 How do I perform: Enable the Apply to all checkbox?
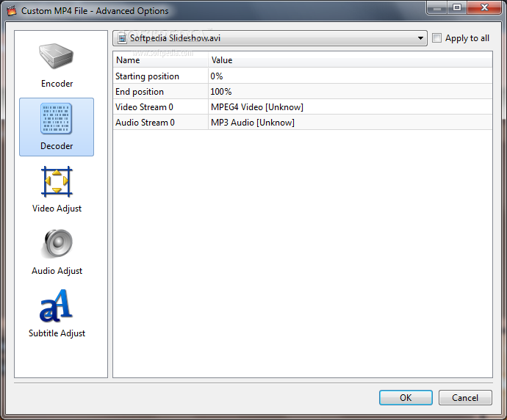tap(436, 38)
